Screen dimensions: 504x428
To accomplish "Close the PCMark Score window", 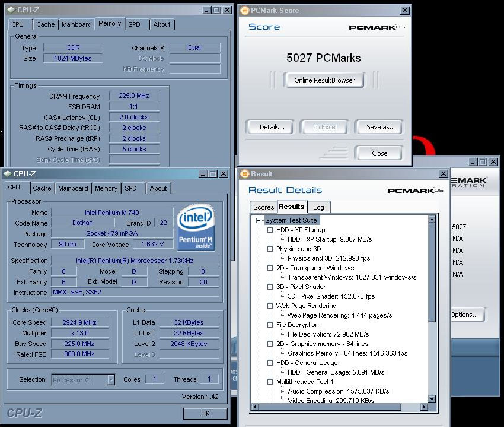I will tap(404, 11).
